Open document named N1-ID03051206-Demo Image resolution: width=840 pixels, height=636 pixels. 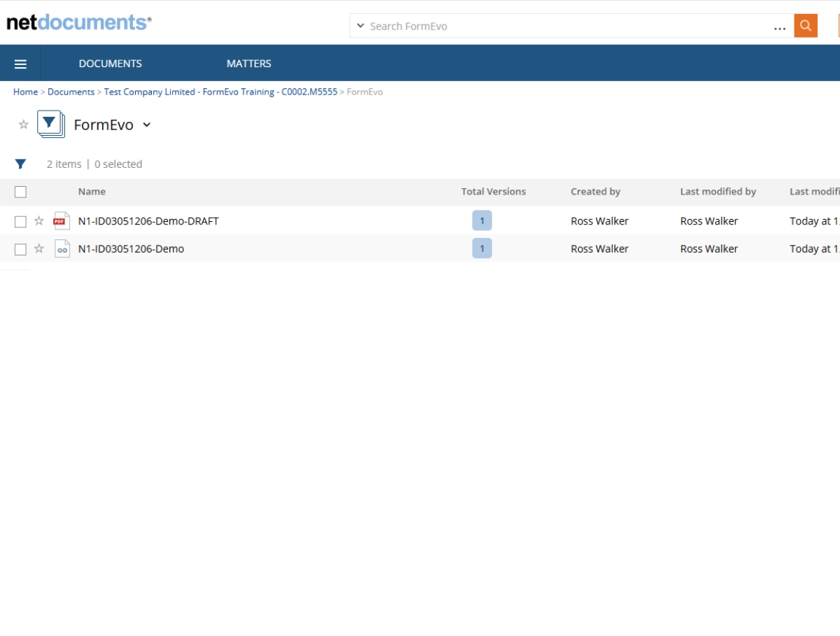point(131,249)
